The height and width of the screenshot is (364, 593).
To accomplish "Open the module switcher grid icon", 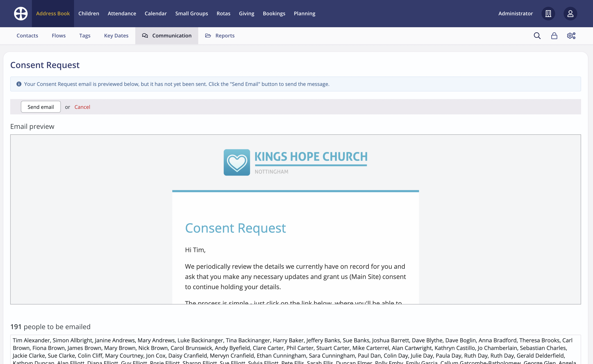I will click(x=548, y=13).
